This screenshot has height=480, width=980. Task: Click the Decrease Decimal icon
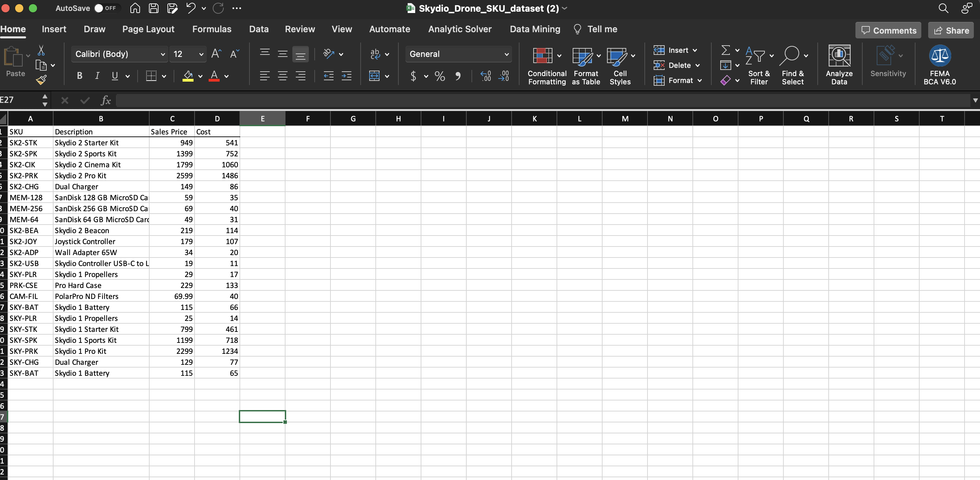(504, 76)
